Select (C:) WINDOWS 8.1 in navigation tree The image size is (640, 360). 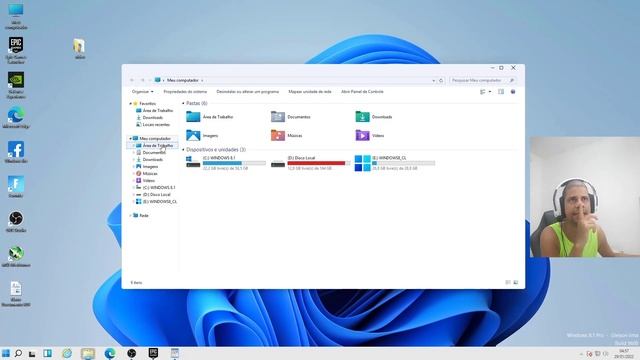click(156, 187)
